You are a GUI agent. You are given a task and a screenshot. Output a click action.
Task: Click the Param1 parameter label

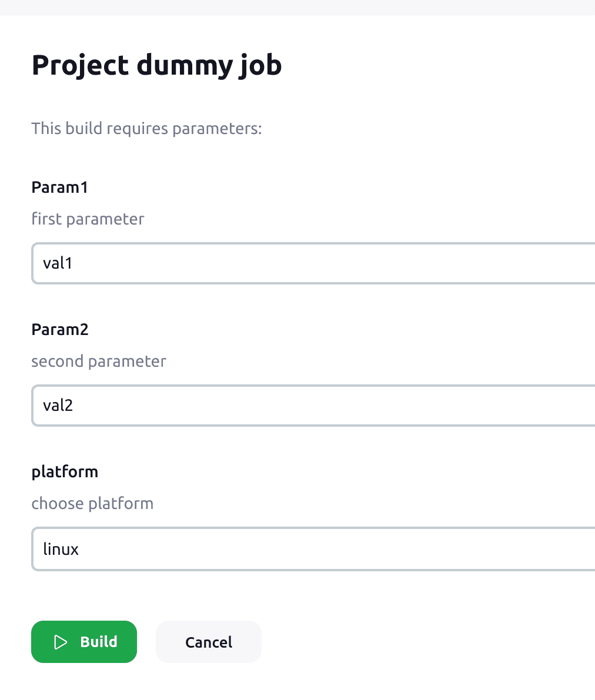click(59, 187)
